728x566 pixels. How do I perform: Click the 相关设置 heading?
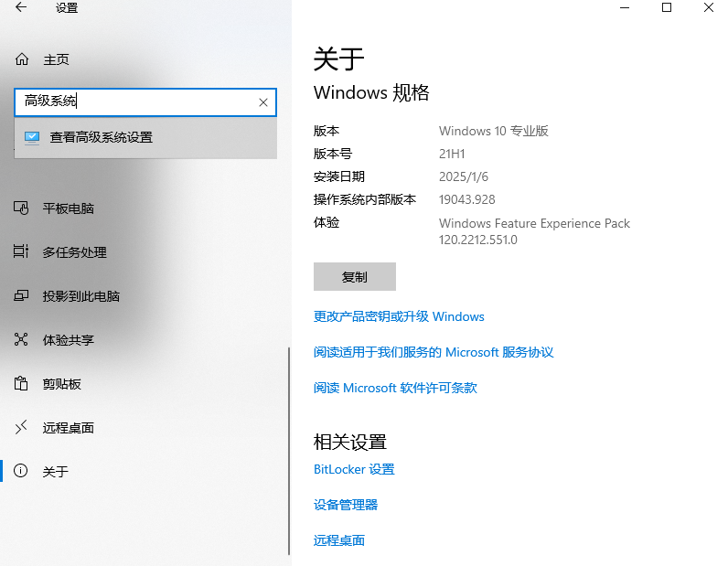pyautogui.click(x=350, y=442)
